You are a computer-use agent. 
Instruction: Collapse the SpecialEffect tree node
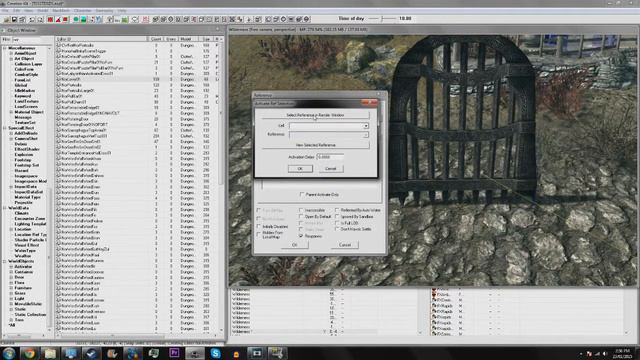(x=5, y=128)
